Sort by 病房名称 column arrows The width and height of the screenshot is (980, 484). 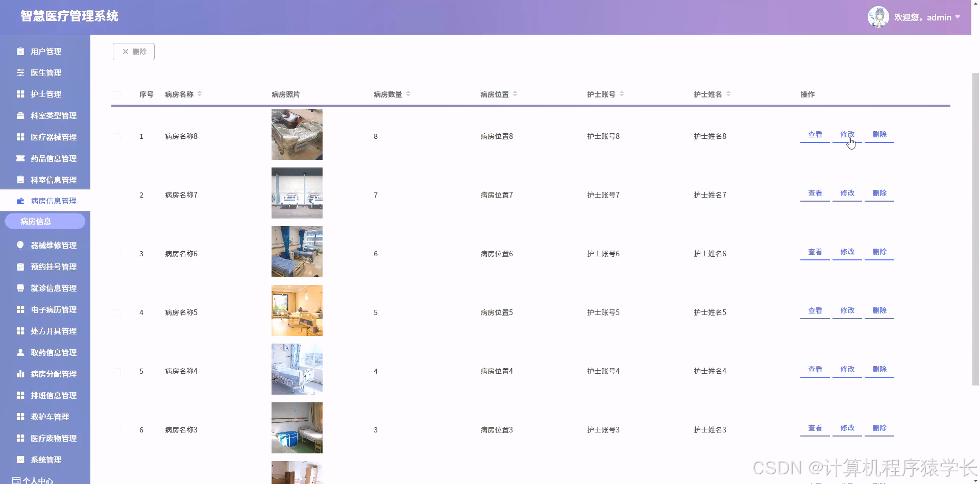(x=200, y=94)
